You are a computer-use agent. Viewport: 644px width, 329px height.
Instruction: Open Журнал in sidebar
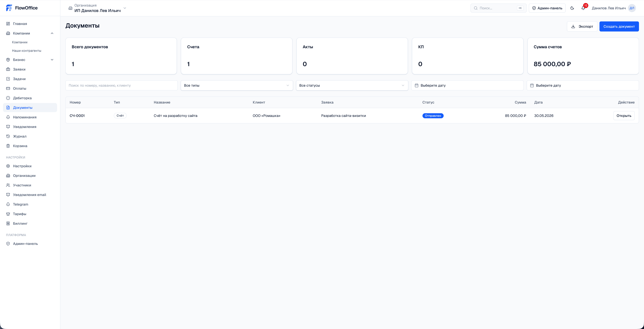click(30, 137)
